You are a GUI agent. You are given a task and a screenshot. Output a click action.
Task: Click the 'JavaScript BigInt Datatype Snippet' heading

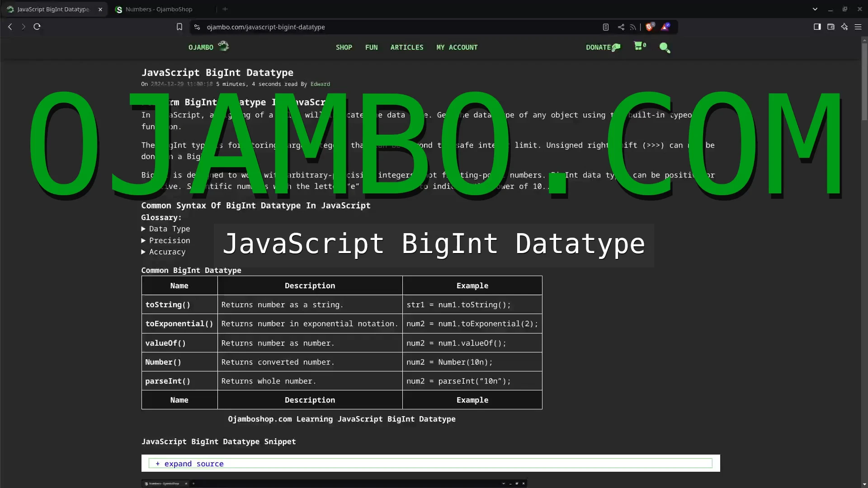click(x=219, y=441)
